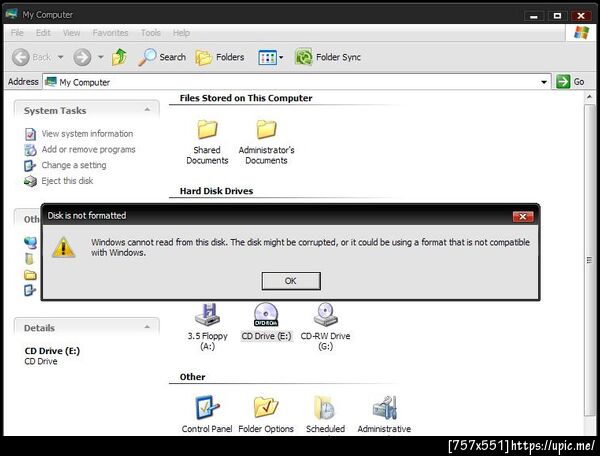
Task: Open the Help menu
Action: point(181,33)
